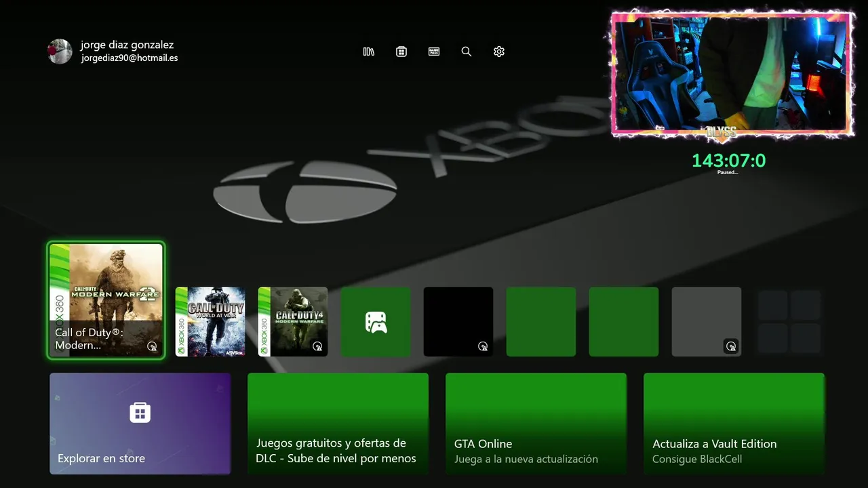
Task: Open Juegos gratuitos y ofertas de DLC card
Action: point(338,424)
